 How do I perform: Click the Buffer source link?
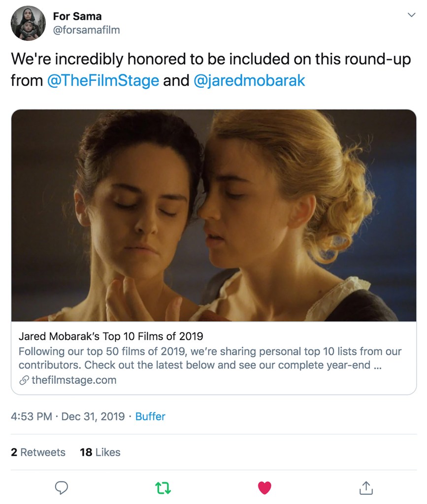pos(150,416)
